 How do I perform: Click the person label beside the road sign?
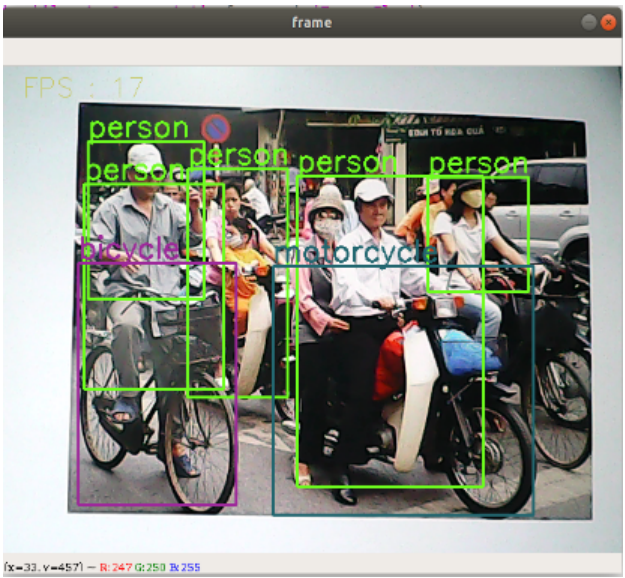point(138,128)
